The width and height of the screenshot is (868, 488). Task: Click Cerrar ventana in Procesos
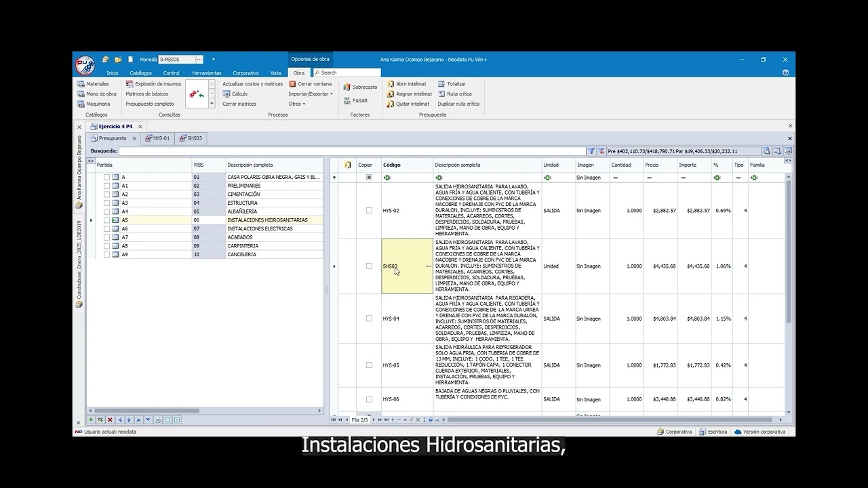(x=311, y=84)
